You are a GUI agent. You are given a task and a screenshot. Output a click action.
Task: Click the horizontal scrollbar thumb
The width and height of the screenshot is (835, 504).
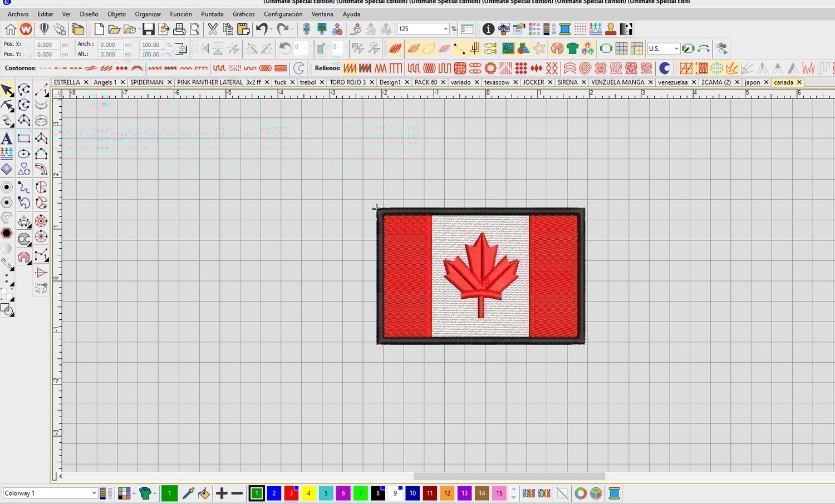pos(509,476)
